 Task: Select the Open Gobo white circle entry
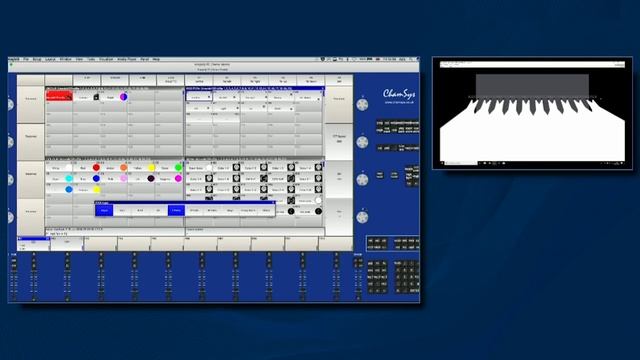coord(209,168)
